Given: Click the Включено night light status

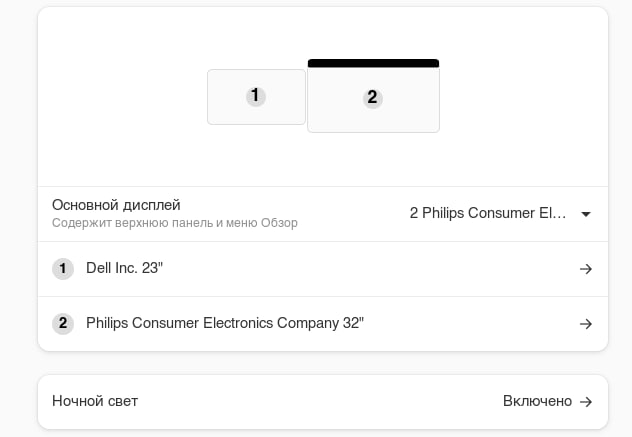Looking at the screenshot, I should click(x=537, y=401).
